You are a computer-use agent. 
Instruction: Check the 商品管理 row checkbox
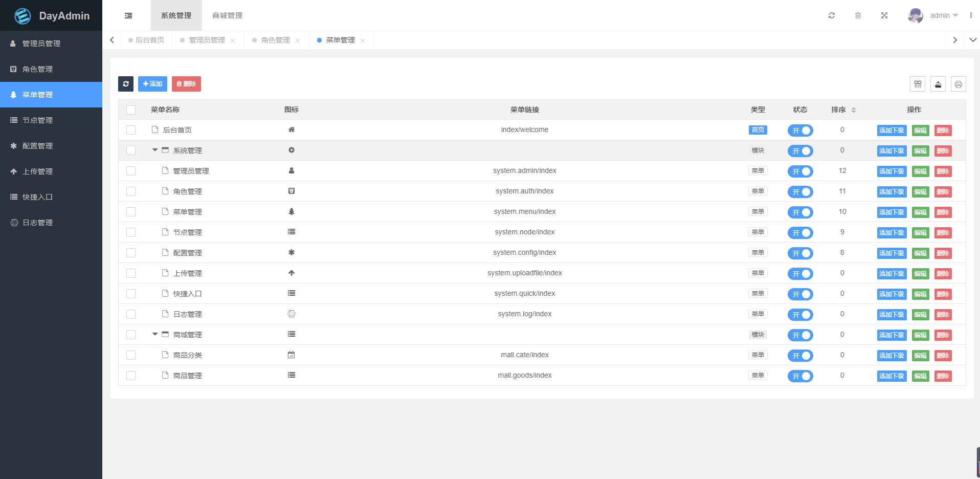tap(131, 376)
